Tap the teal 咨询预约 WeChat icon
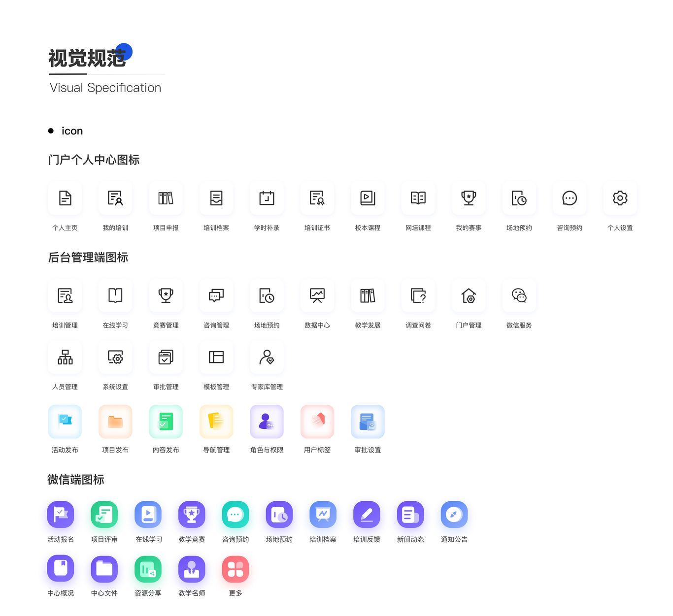This screenshot has height=616, width=673. [236, 515]
